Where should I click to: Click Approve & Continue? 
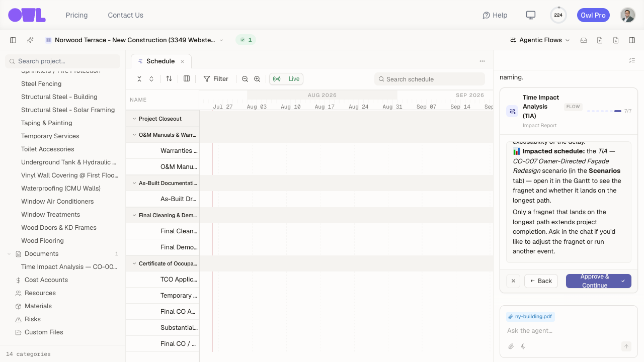point(599,281)
